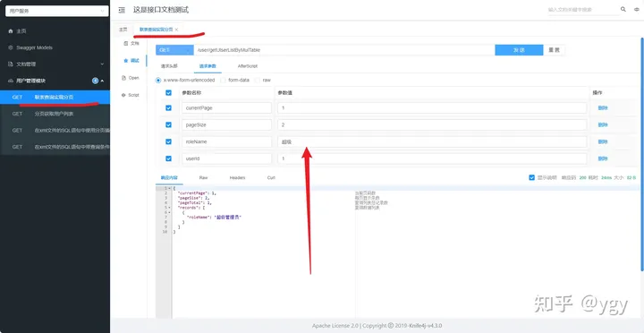Click 删除 link for pageSize row
Screen dimensions: 644x333
coord(603,125)
